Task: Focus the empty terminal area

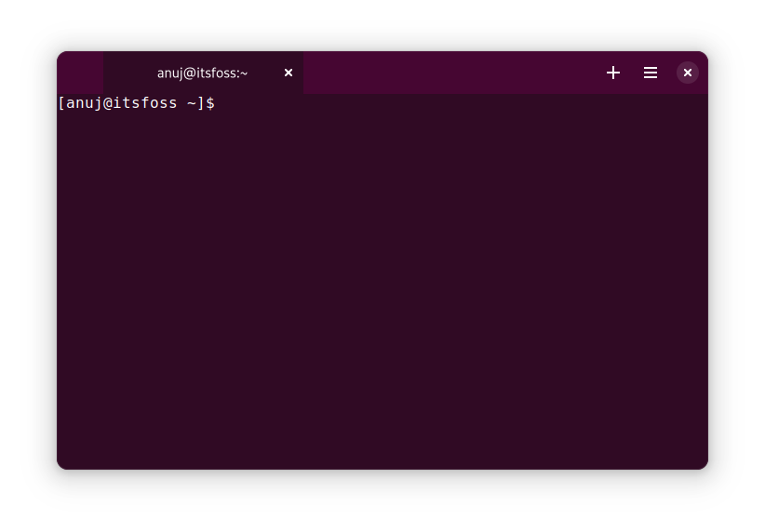Action: pyautogui.click(x=382, y=279)
